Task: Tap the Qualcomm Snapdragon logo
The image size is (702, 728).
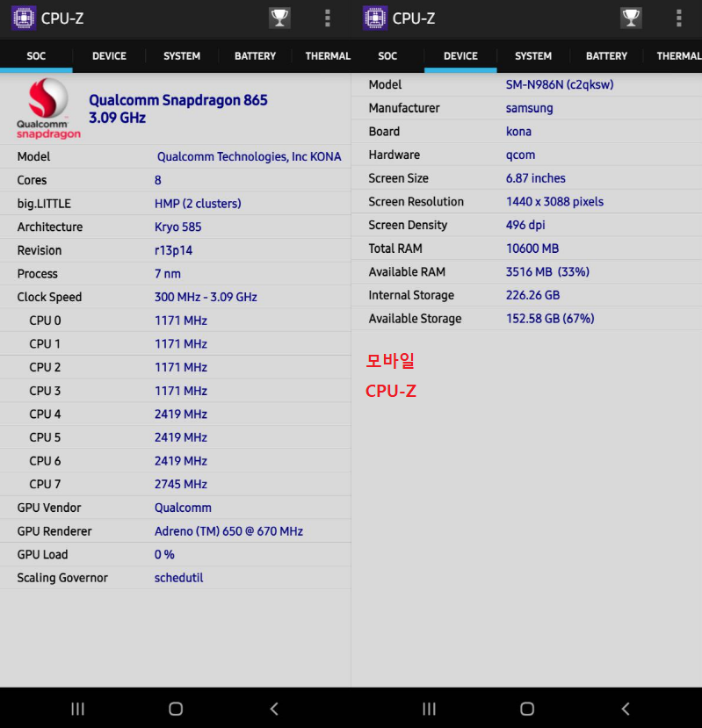Action: [x=48, y=109]
